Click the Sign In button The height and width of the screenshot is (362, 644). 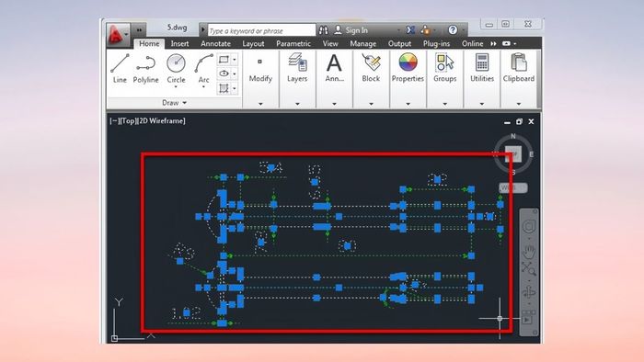pos(351,30)
